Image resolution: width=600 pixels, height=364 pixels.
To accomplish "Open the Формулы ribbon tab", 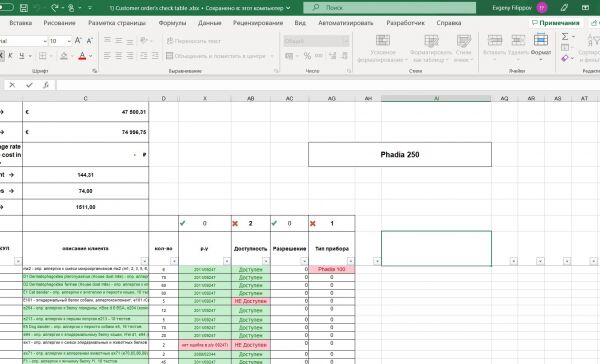I will tap(172, 23).
